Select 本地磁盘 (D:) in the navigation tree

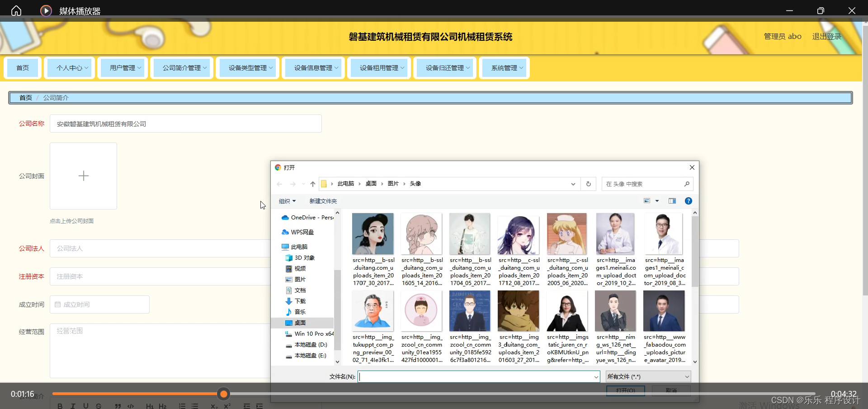pyautogui.click(x=306, y=345)
